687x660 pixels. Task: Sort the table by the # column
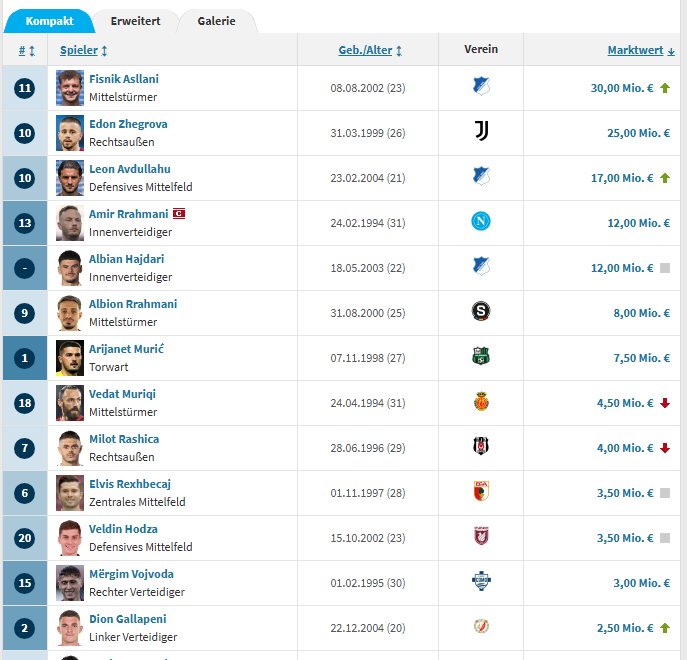point(26,50)
